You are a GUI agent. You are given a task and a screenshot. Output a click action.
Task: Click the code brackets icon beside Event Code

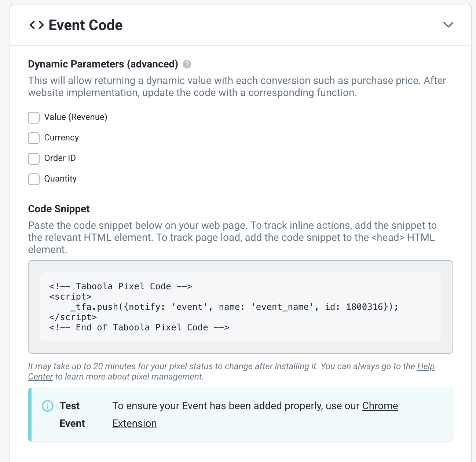tap(36, 25)
